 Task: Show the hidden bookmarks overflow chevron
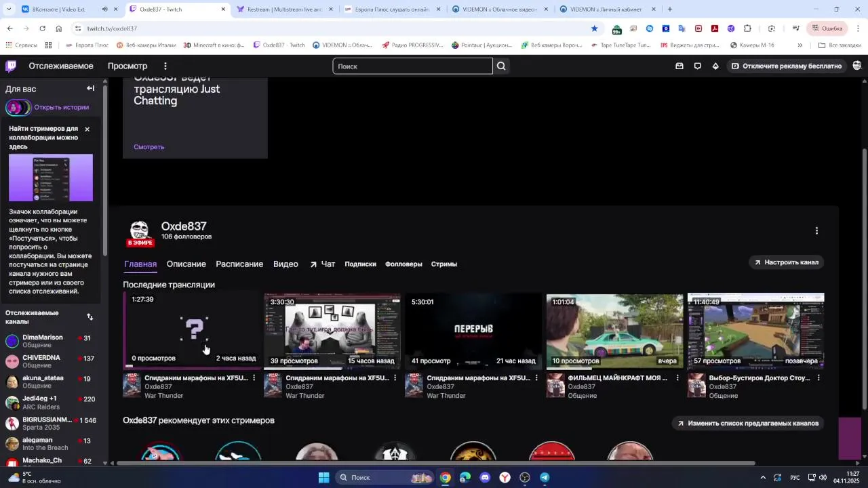point(800,45)
